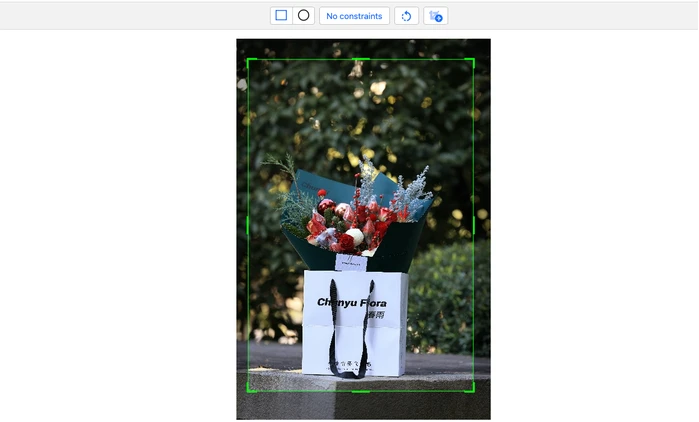Select the rectangle crop shape
The width and height of the screenshot is (699, 422).
pos(281,16)
